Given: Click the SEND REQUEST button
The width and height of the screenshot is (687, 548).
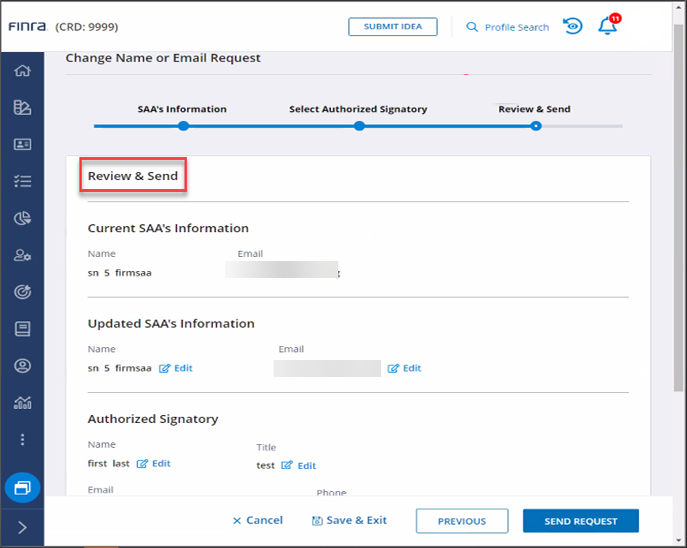Looking at the screenshot, I should (x=580, y=521).
